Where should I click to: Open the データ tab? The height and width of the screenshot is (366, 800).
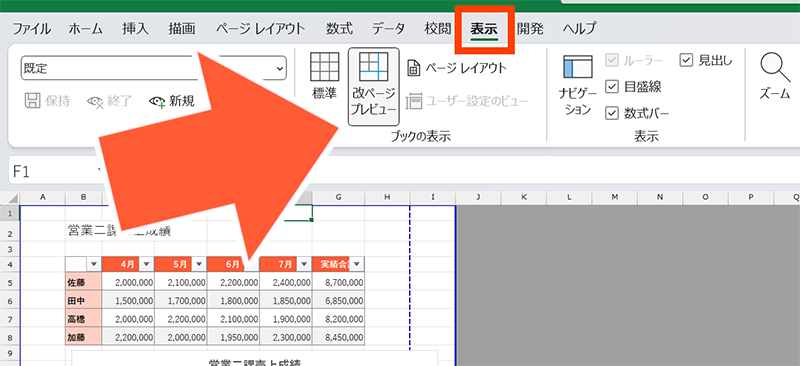tap(388, 29)
